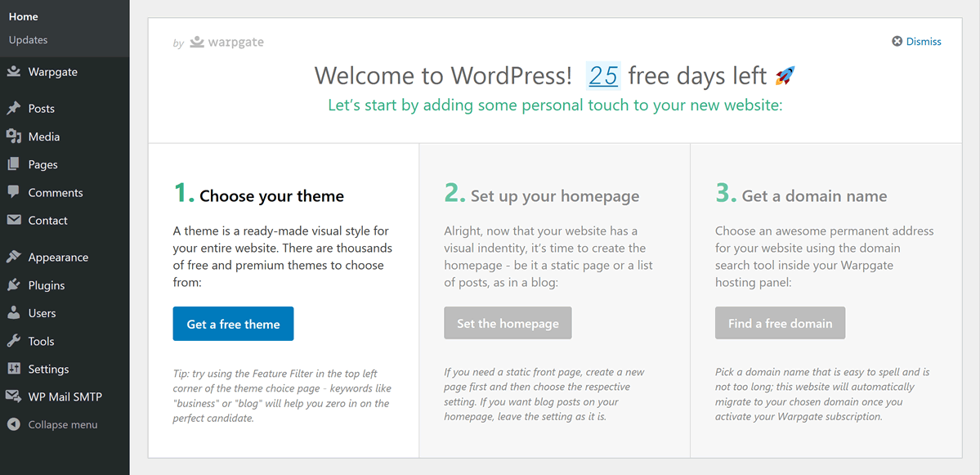Click the 'Pick a domain name' tip text
980x475 pixels.
pos(822,394)
